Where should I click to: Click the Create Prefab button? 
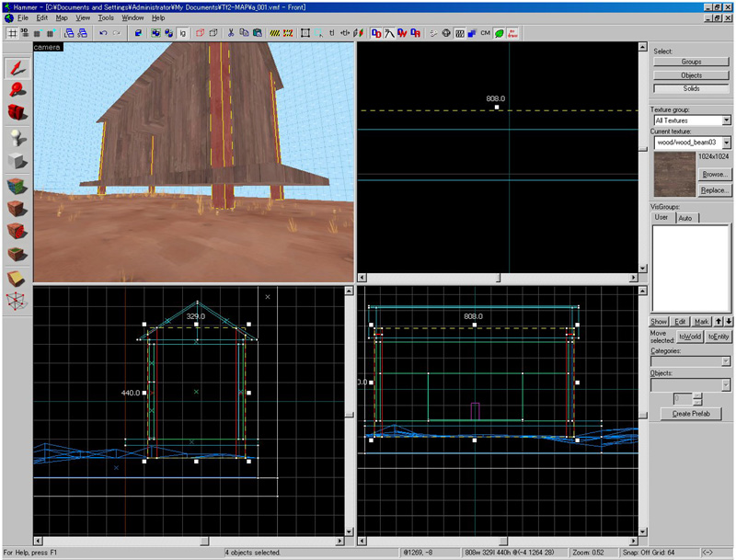pos(691,414)
